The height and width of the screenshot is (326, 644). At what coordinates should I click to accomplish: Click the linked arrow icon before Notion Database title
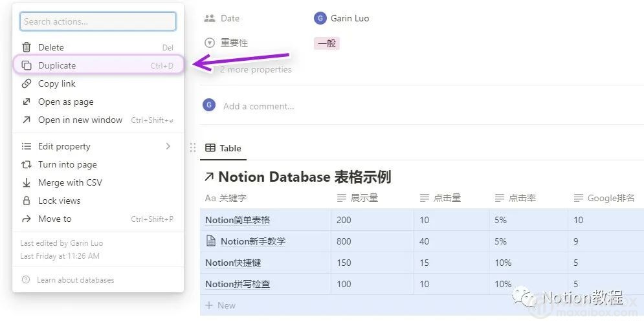click(209, 177)
